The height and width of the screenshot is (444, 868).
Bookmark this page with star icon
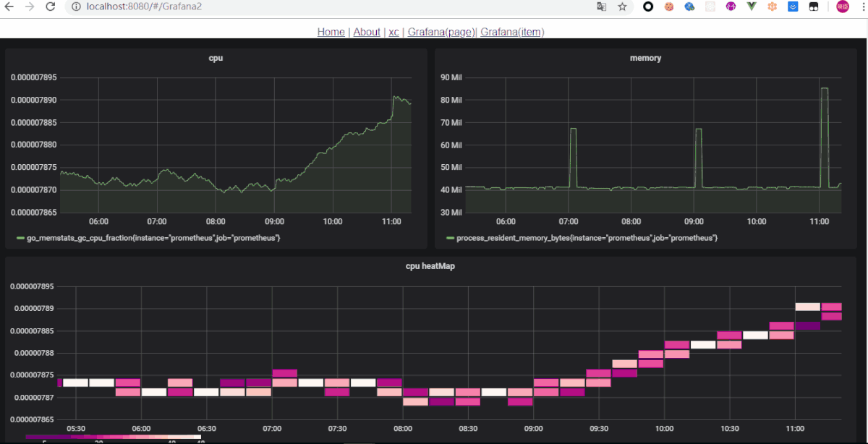622,7
